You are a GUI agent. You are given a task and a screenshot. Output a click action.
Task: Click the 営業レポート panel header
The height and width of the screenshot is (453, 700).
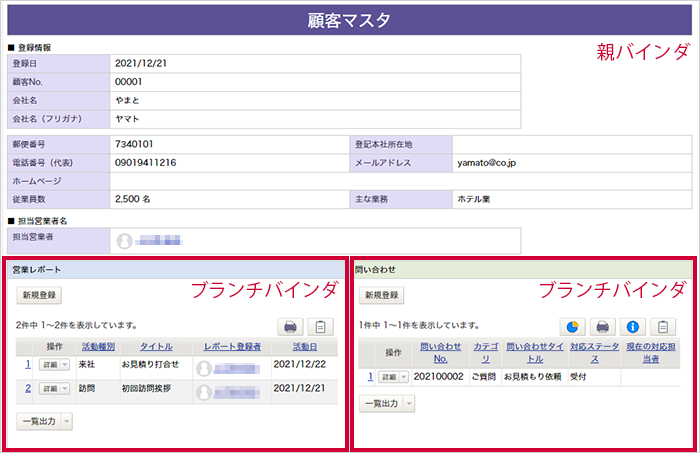[176, 270]
